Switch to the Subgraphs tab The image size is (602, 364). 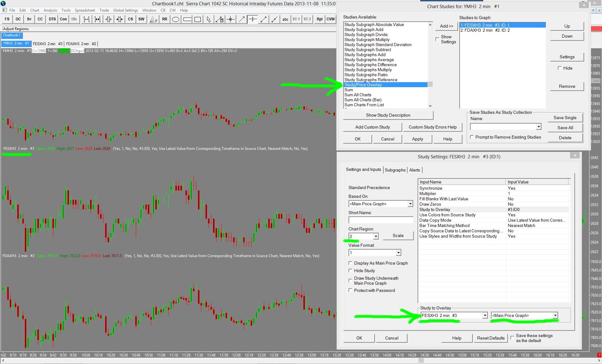395,170
